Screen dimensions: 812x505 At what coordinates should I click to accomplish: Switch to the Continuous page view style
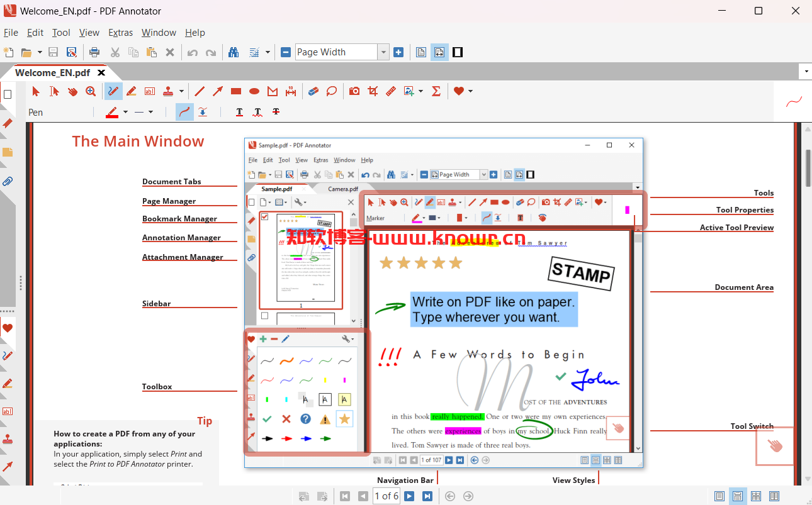[738, 496]
